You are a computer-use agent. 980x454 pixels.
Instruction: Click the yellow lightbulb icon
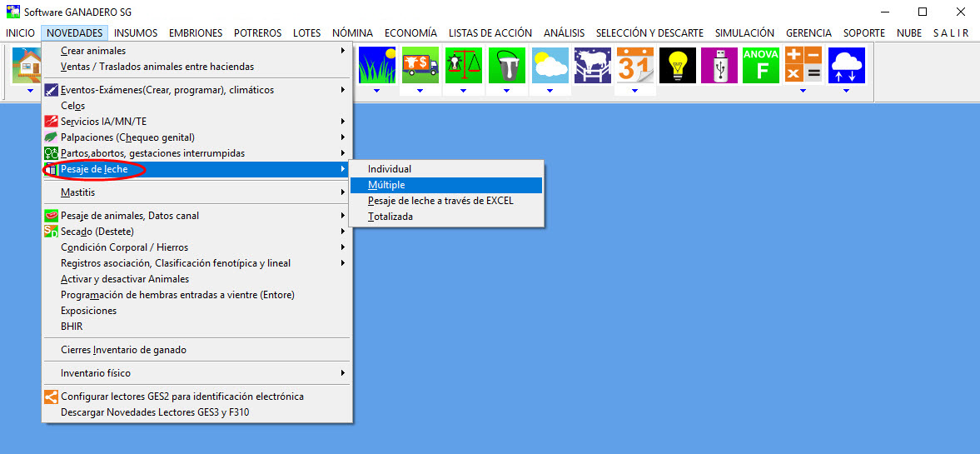[x=677, y=65]
